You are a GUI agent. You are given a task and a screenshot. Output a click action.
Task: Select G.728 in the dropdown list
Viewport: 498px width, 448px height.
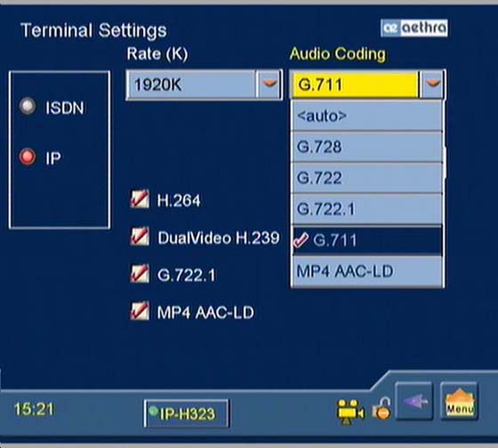click(366, 147)
